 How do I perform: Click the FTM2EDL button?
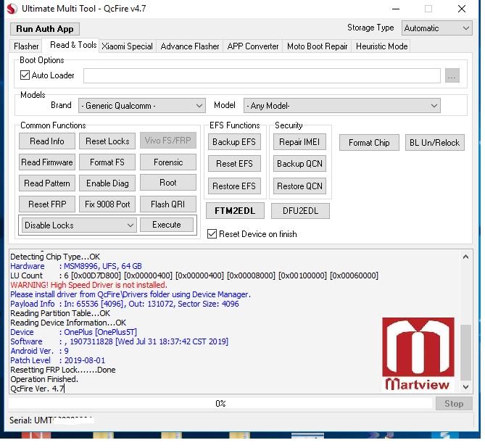coord(235,211)
